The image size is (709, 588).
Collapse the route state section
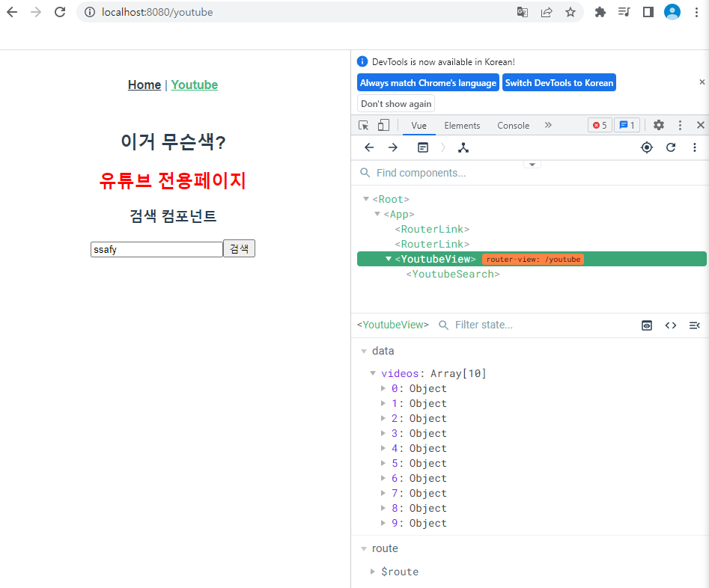pos(364,548)
